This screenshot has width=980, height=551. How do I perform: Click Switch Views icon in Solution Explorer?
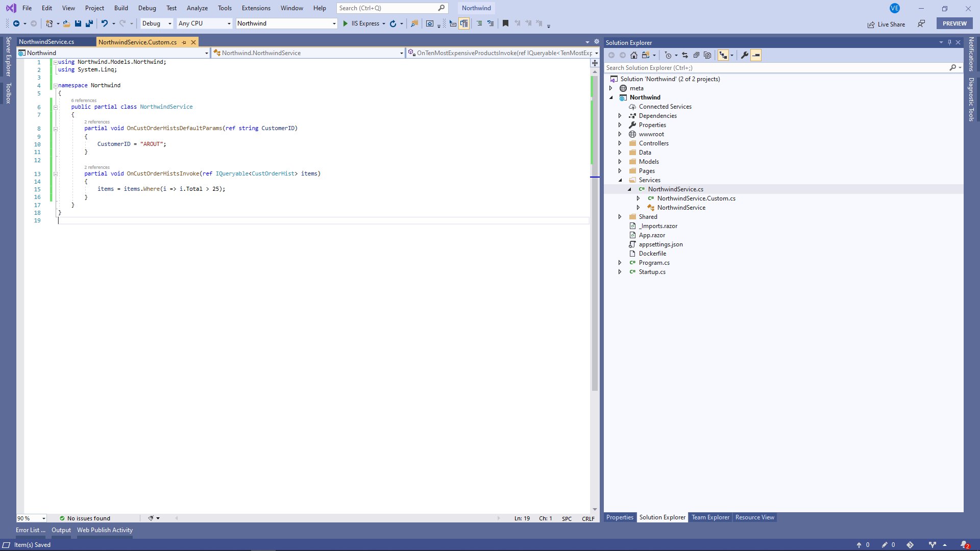[x=646, y=55]
